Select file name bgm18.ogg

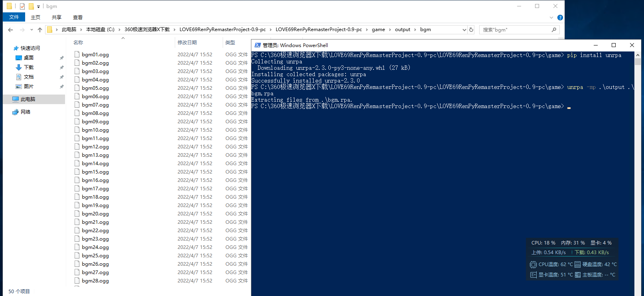pos(95,197)
